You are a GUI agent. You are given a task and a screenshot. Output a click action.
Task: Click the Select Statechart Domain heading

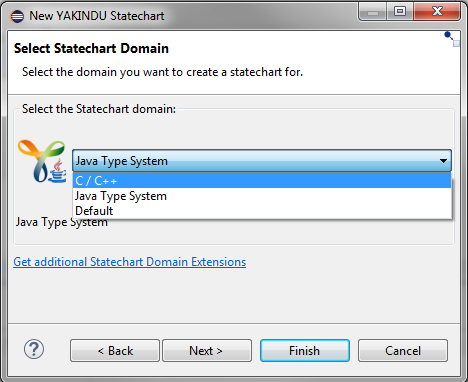(x=91, y=48)
